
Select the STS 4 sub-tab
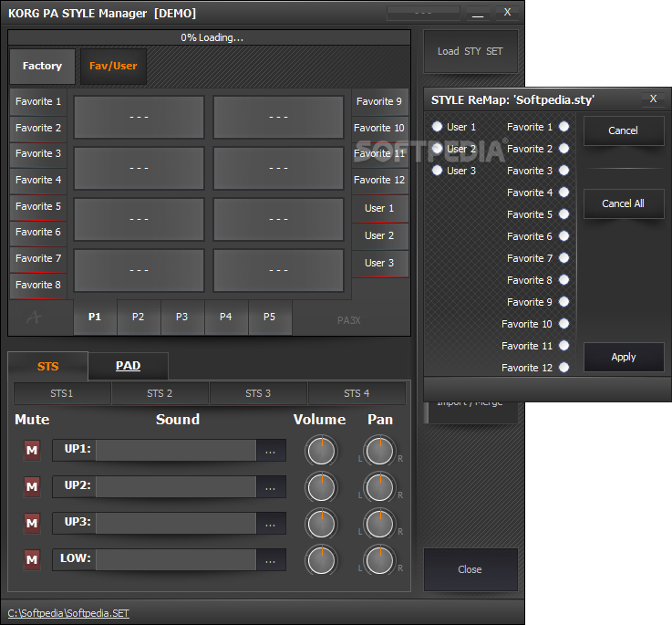(357, 393)
